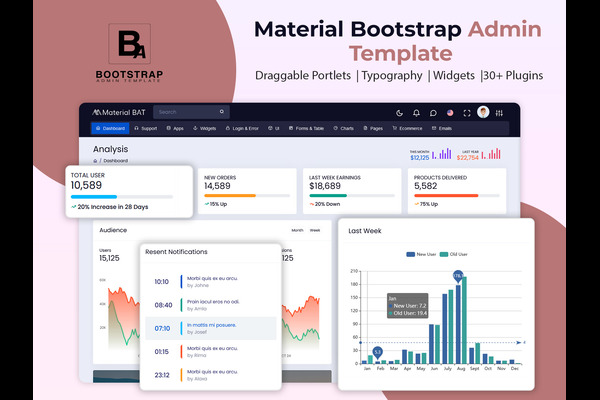Viewport: 600px width, 400px height.
Task: Open the Dashboard menu item
Action: pos(110,128)
